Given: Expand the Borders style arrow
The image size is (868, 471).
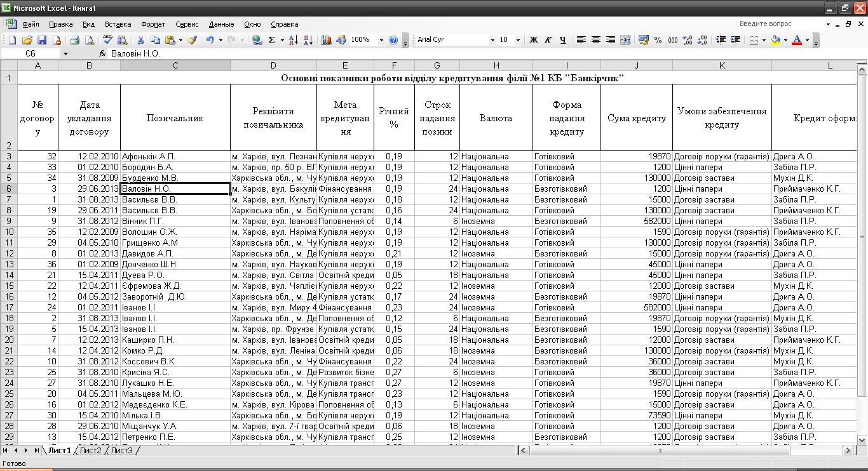Looking at the screenshot, I should [763, 40].
